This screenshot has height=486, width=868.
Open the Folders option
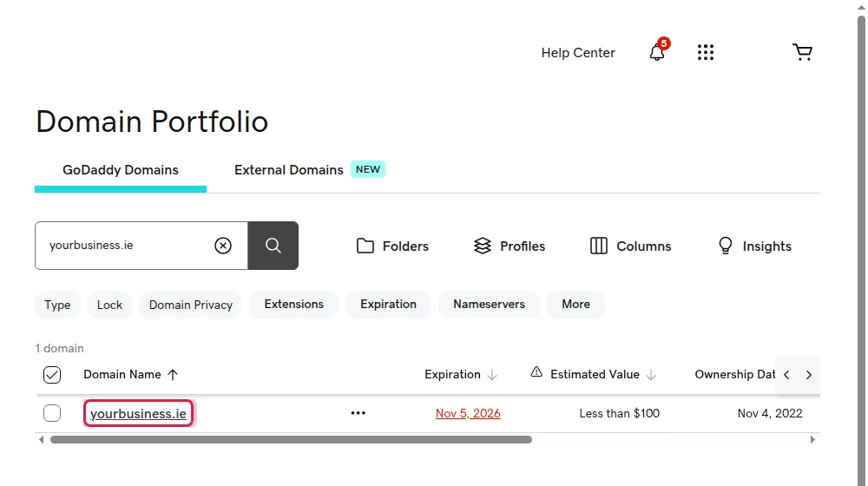[392, 246]
